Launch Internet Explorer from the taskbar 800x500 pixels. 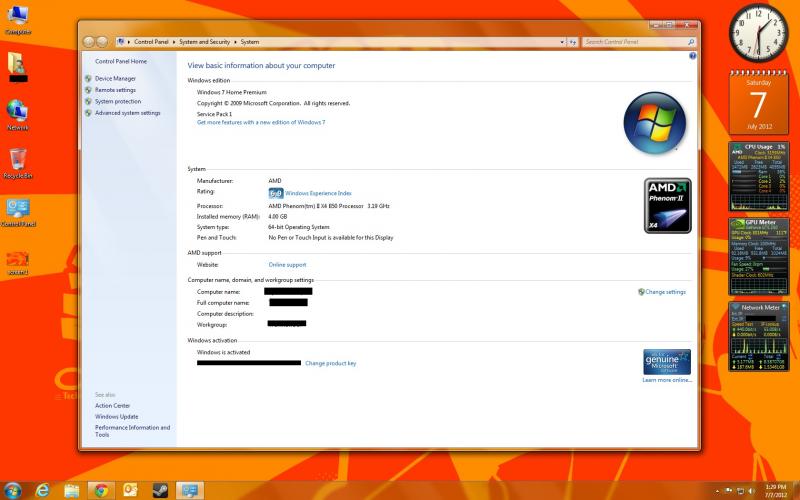tap(42, 490)
